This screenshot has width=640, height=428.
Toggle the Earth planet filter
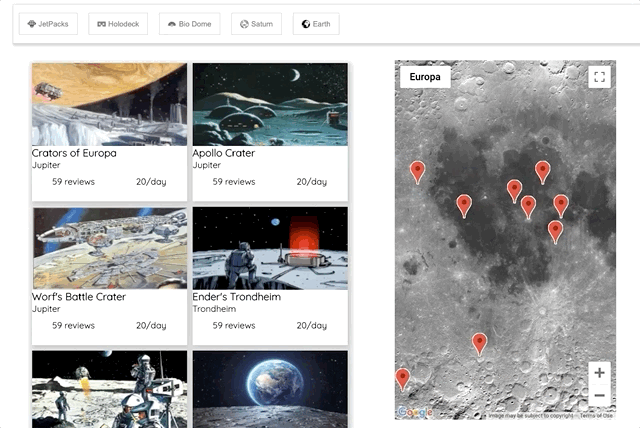pos(315,24)
